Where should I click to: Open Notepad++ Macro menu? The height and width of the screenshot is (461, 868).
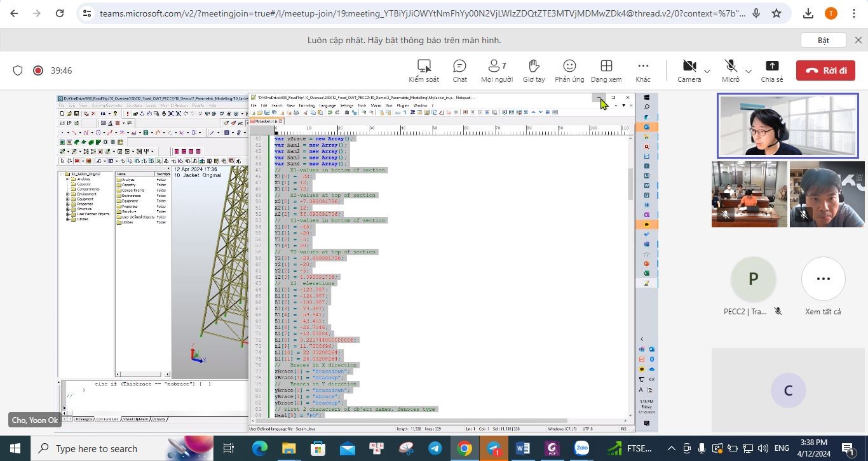pyautogui.click(x=376, y=105)
